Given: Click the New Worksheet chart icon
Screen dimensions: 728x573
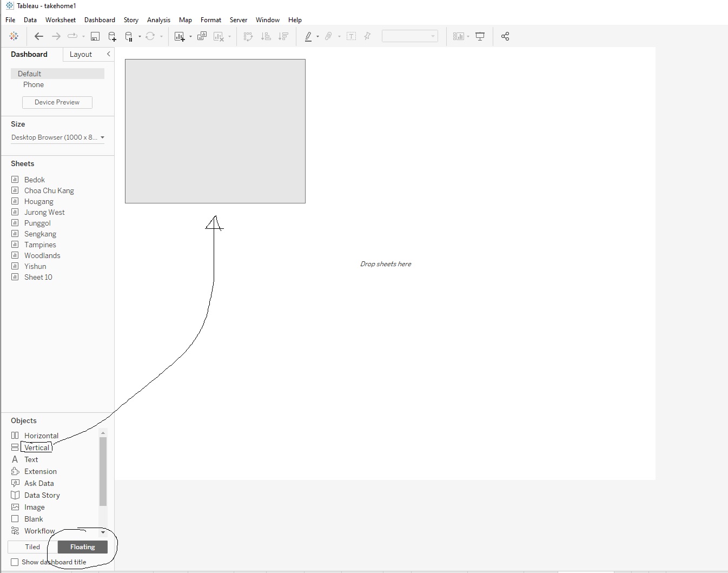Looking at the screenshot, I should pos(179,36).
